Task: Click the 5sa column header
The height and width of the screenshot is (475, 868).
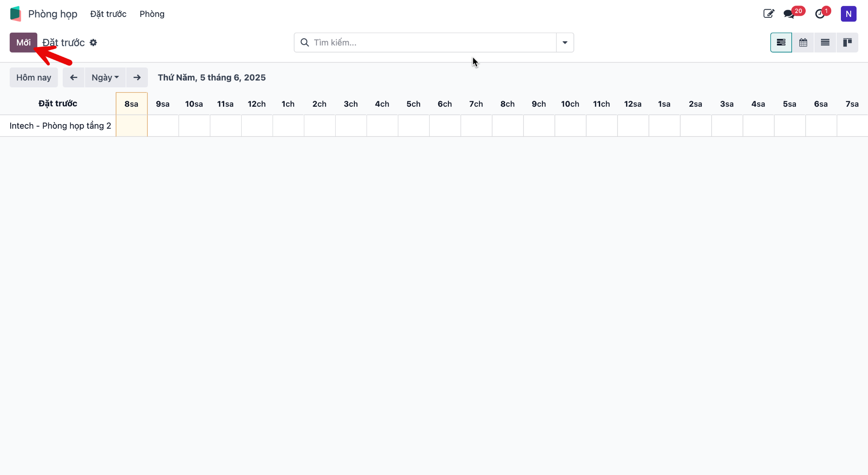Action: pos(790,104)
